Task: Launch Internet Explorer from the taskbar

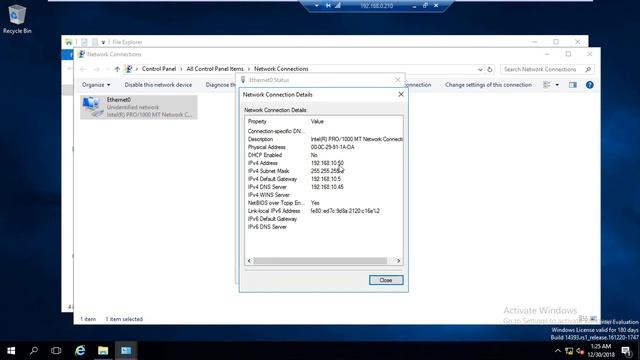Action: point(80,351)
